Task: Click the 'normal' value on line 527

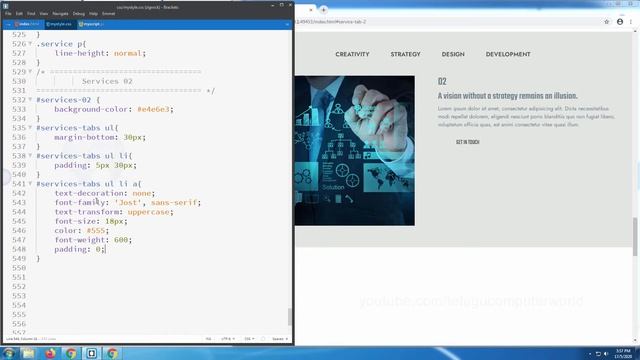Action: [x=128, y=53]
